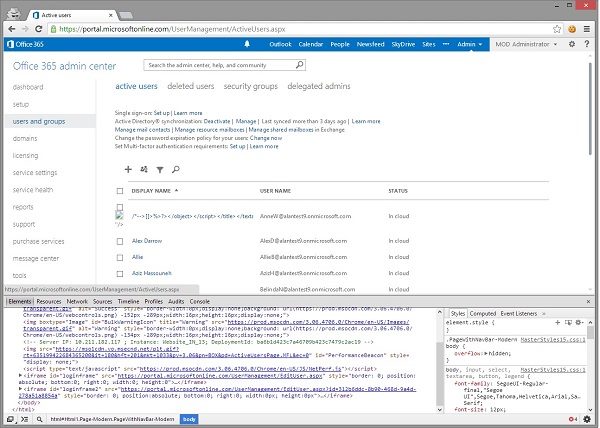The width and height of the screenshot is (600, 428).
Task: Open help via the question mark icon
Action: (587, 44)
